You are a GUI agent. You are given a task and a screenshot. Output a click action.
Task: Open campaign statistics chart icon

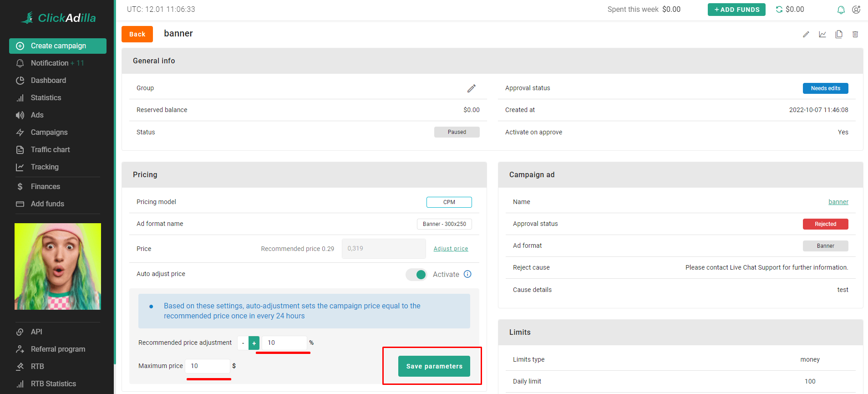tap(822, 35)
